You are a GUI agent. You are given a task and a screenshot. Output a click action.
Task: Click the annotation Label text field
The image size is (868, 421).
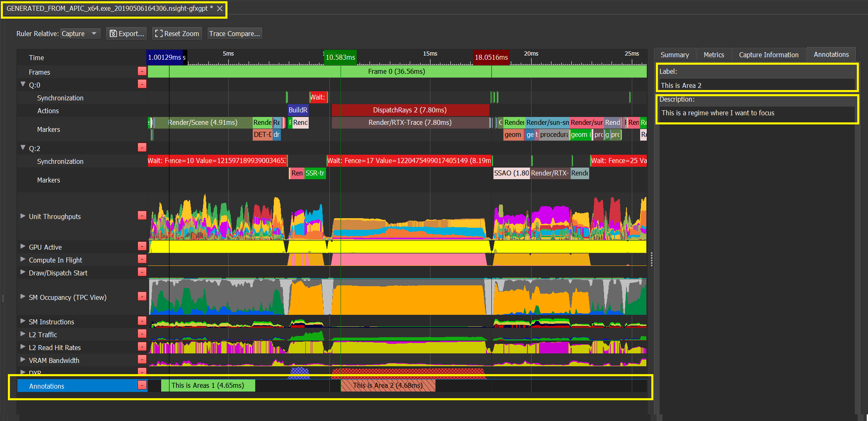756,85
